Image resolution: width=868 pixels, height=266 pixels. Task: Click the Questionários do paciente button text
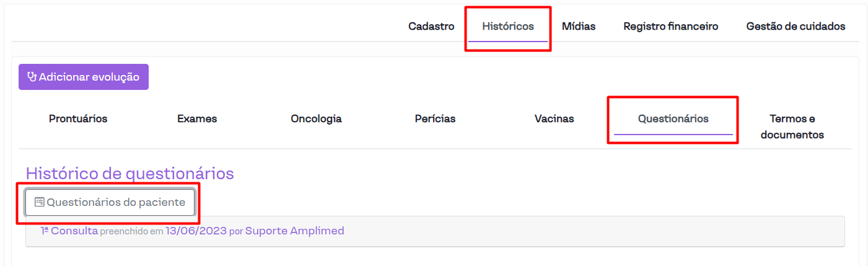click(116, 202)
